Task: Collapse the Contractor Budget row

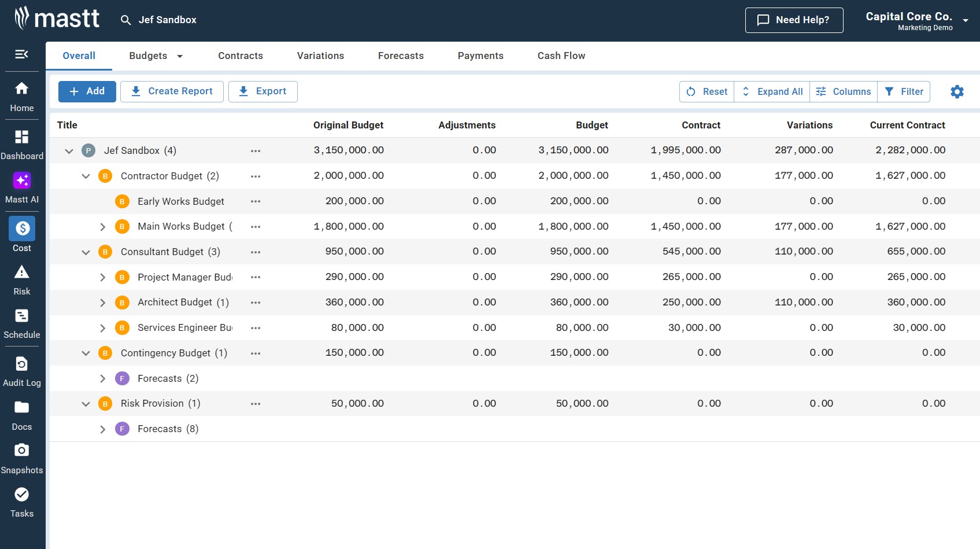Action: 86,176
